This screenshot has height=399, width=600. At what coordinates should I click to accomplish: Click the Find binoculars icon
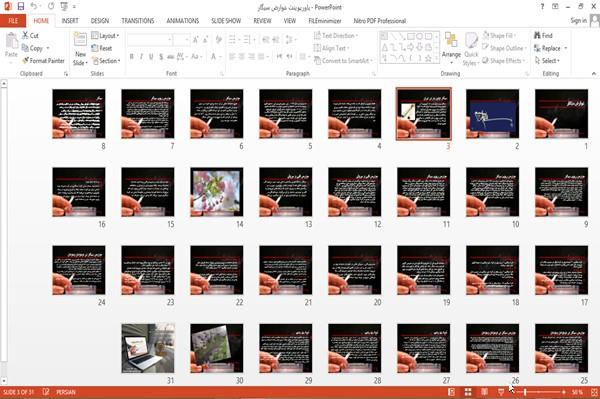tap(538, 35)
